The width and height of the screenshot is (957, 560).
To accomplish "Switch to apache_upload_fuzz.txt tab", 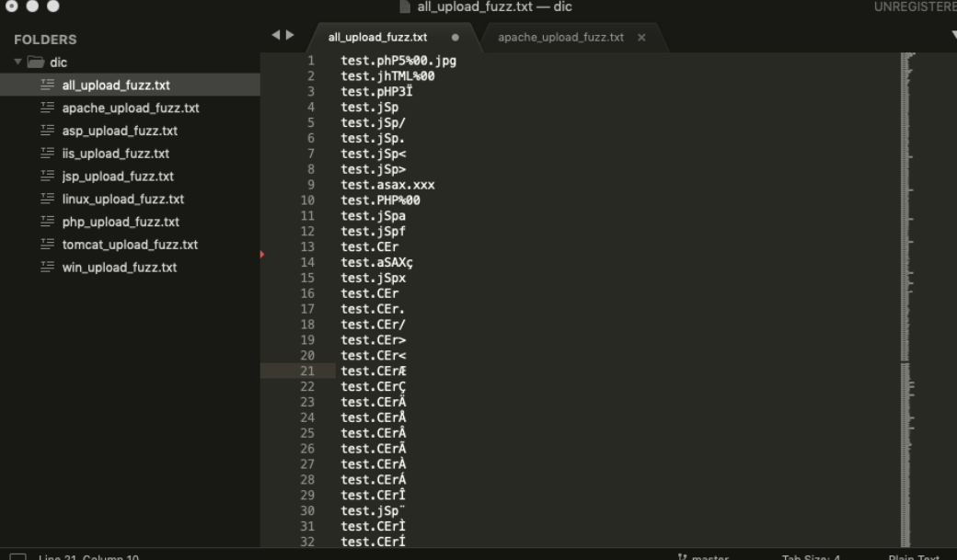I will pos(560,38).
